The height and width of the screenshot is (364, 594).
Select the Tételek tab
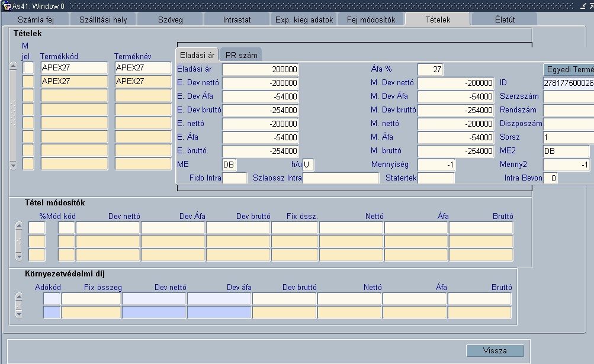438,20
